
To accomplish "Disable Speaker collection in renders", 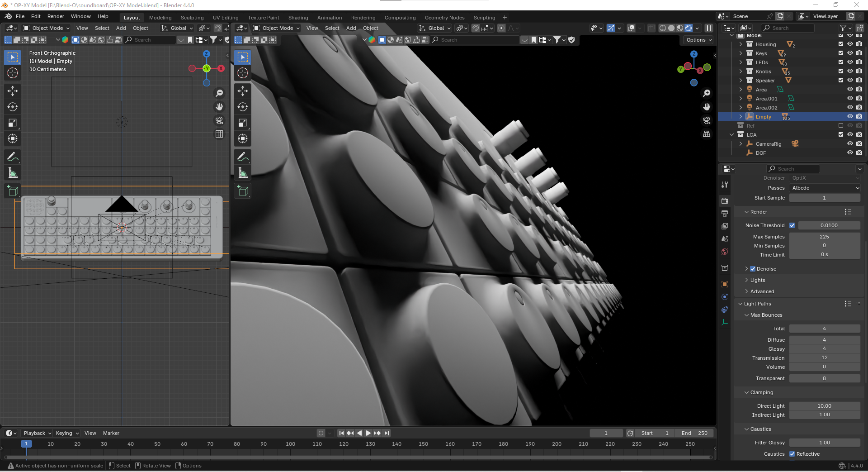I will coord(859,81).
